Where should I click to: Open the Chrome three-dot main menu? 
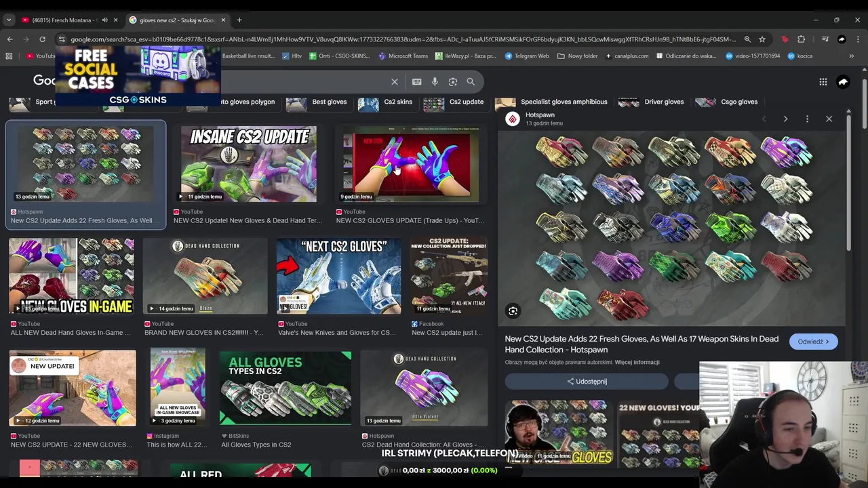pos(859,39)
